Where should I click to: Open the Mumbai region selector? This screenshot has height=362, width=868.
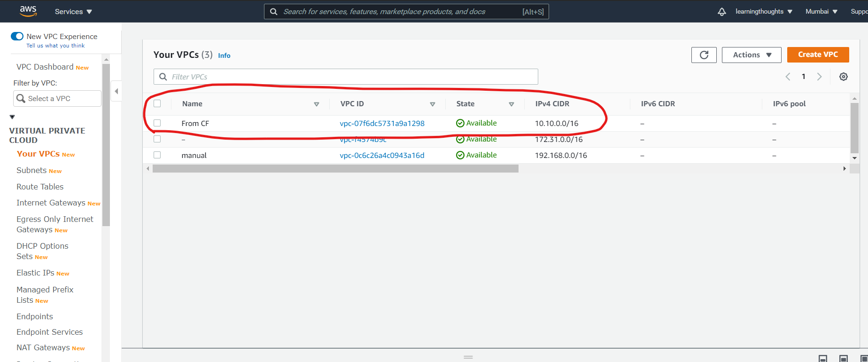pyautogui.click(x=821, y=12)
